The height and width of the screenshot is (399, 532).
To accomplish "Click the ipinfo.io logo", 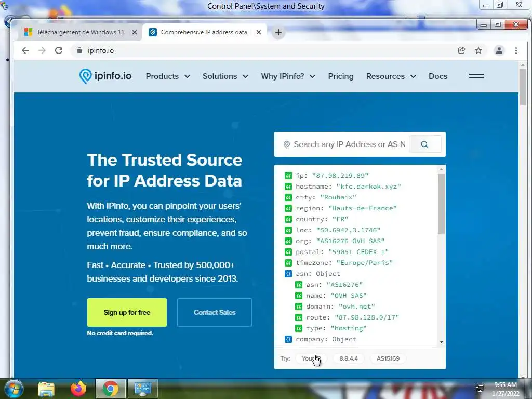I will point(105,76).
